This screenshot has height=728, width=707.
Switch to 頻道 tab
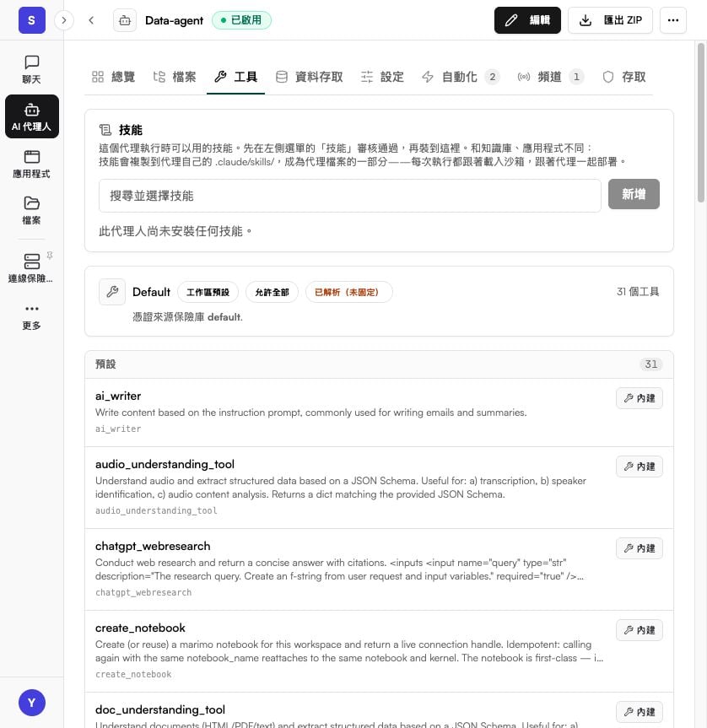pos(549,77)
